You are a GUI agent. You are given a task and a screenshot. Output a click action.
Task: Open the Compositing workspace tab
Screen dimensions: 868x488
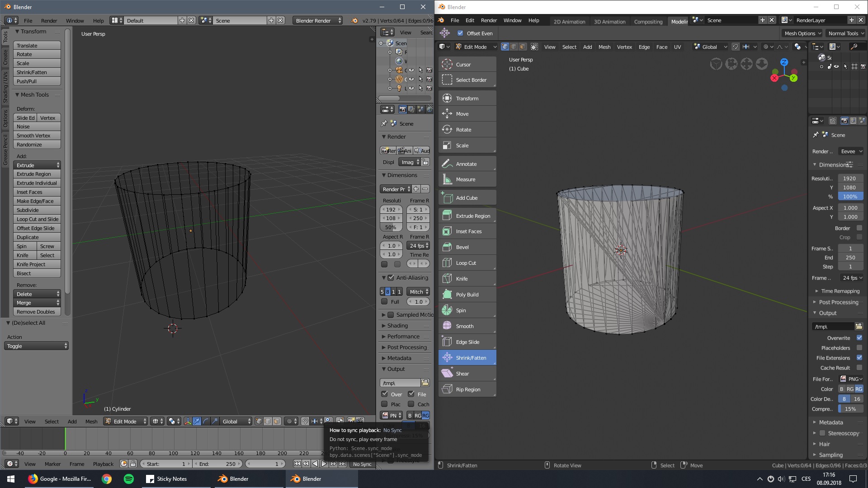point(648,22)
